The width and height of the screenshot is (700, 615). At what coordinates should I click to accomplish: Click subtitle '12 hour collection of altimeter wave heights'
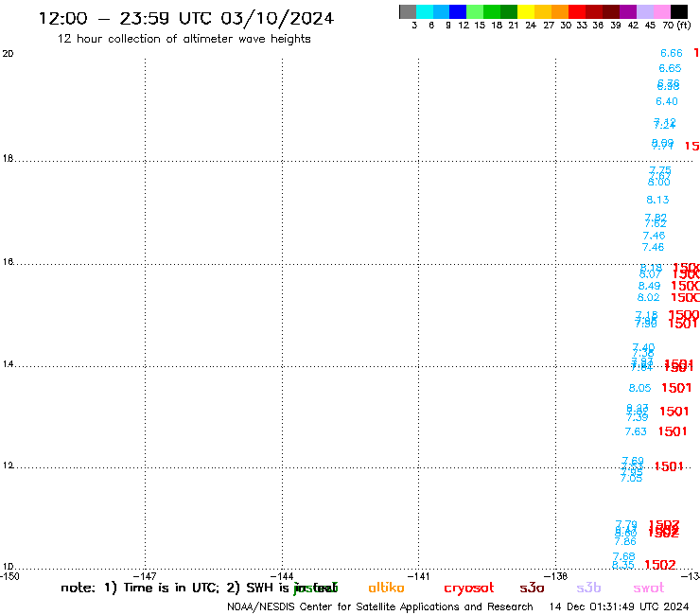[x=184, y=39]
